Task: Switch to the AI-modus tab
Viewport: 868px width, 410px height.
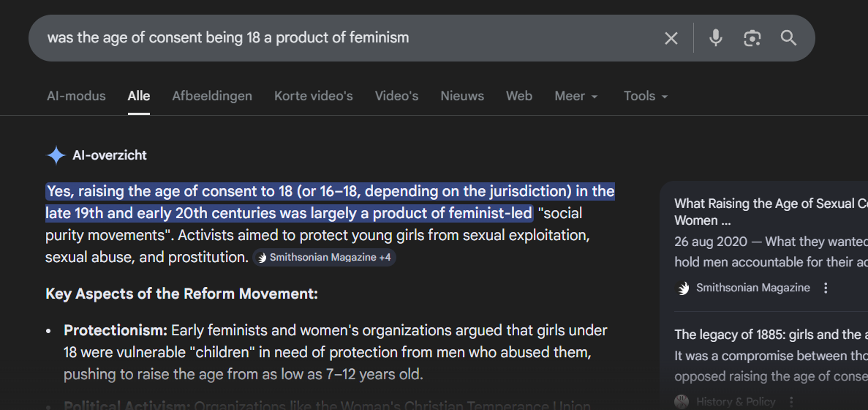Action: pos(76,96)
